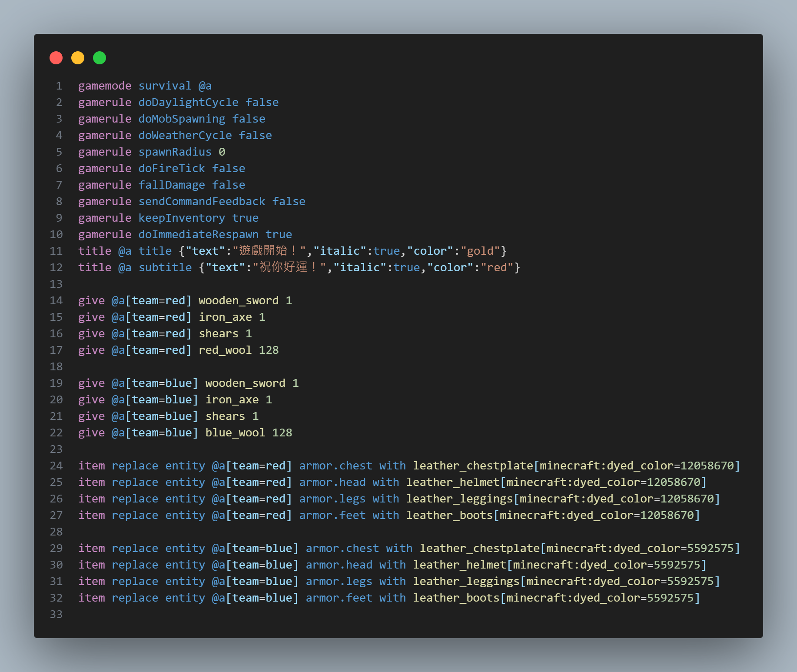Click the gamemode command keyword
This screenshot has width=797, height=672.
[x=105, y=86]
